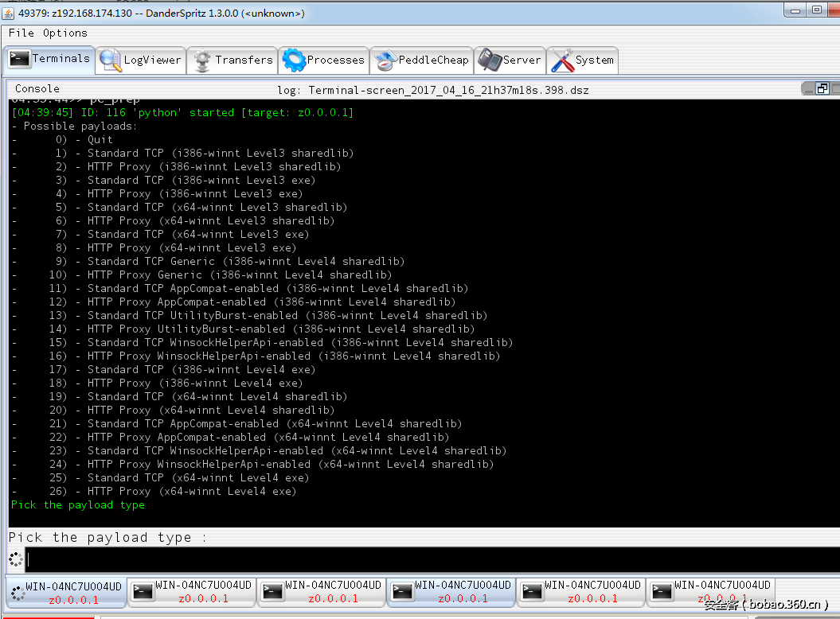
Task: Click the Server telephone icon
Action: [x=489, y=60]
